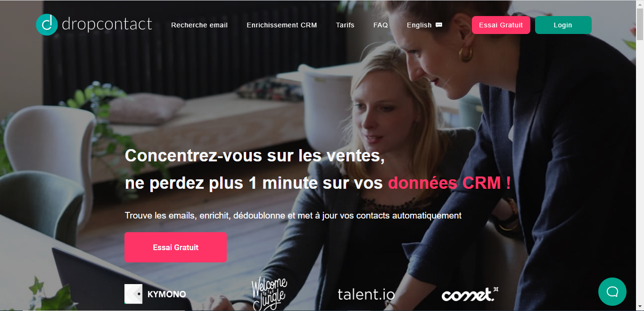Screen dimensions: 644x311
Task: Open the Enrichissement CRM menu item
Action: tap(282, 25)
